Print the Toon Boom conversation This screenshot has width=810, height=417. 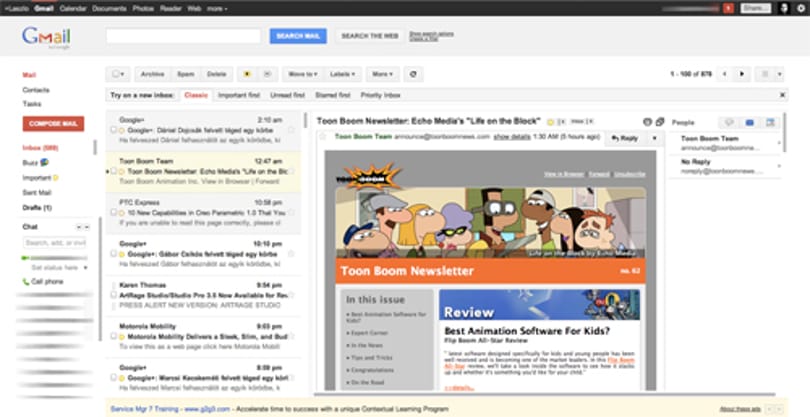[647, 122]
